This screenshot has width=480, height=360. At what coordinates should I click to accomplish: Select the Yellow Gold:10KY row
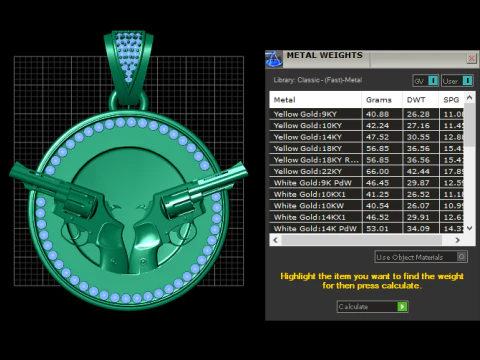[x=367, y=125]
